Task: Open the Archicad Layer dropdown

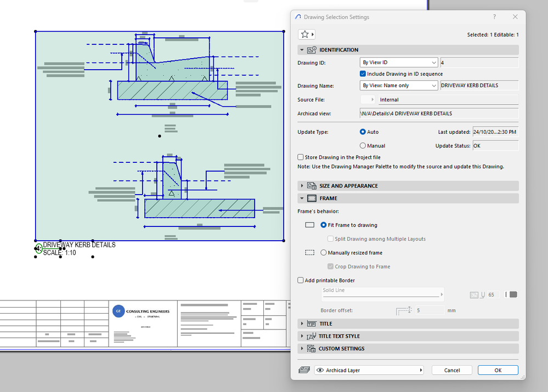Action: [369, 370]
